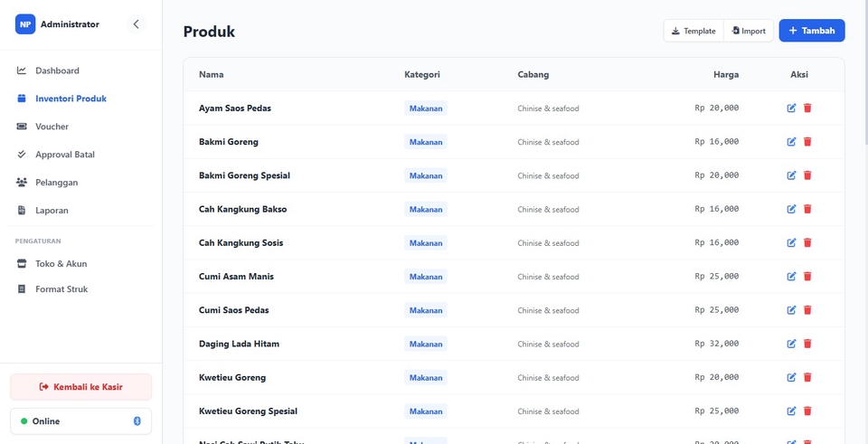Open the Dashboard menu
The image size is (868, 444).
coord(57,71)
